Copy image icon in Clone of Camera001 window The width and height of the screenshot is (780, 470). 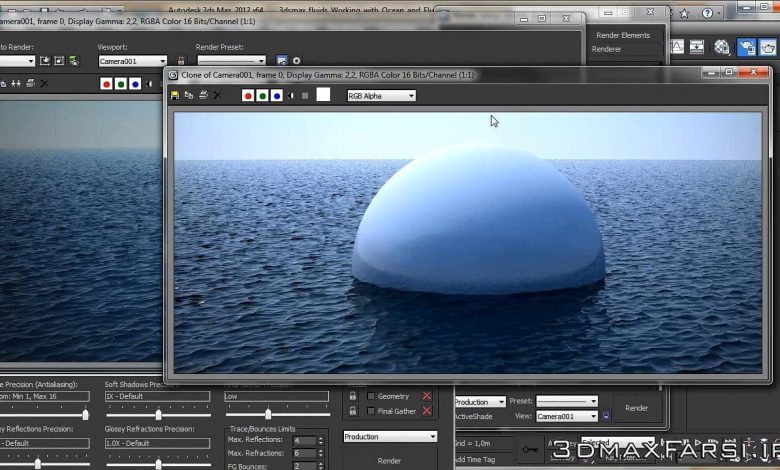(189, 95)
